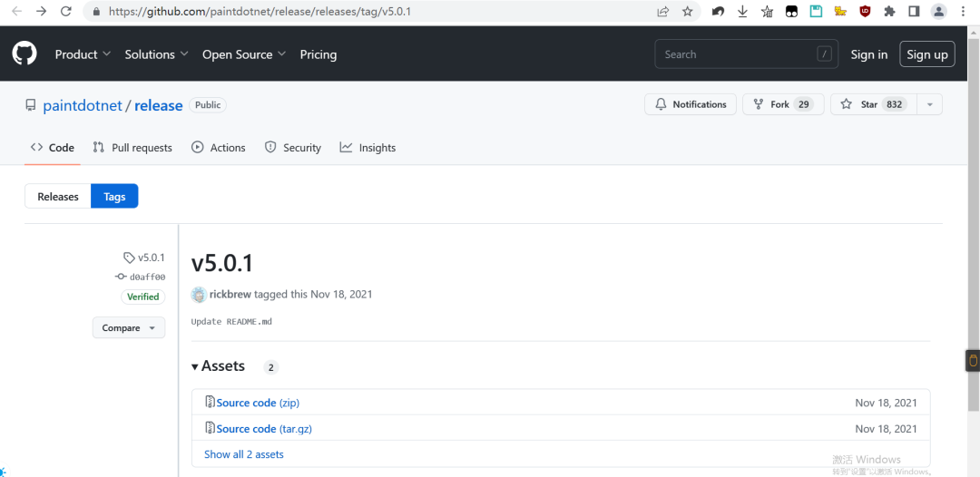Click the zip file icon beside Source code (zip)

coord(210,402)
